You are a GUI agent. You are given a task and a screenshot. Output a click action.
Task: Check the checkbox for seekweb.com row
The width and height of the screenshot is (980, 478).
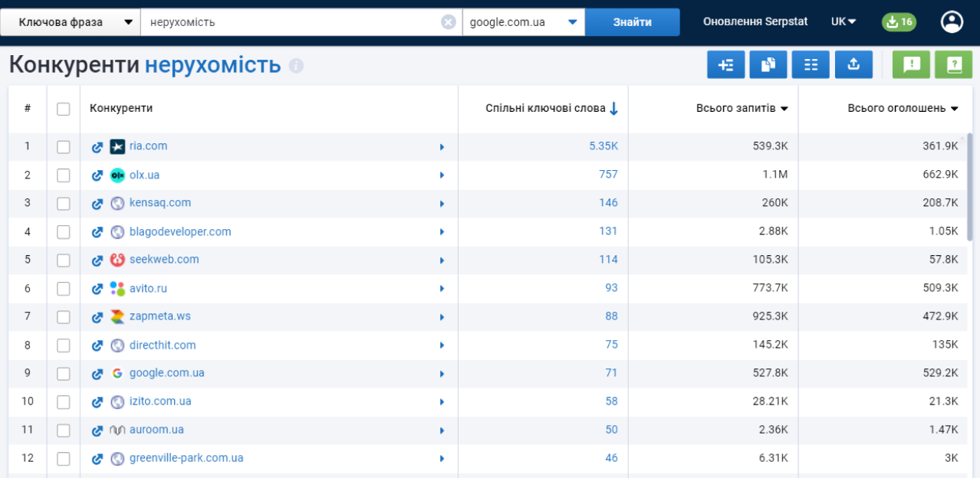point(64,260)
